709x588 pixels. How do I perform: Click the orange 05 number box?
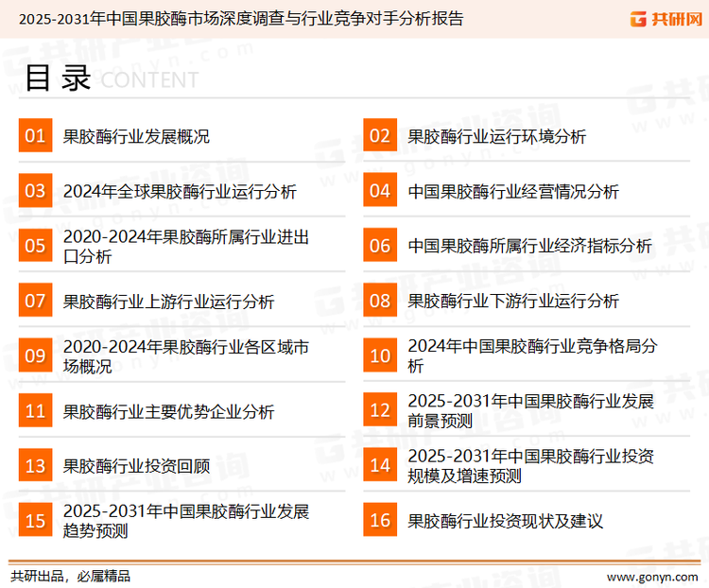pyautogui.click(x=35, y=245)
